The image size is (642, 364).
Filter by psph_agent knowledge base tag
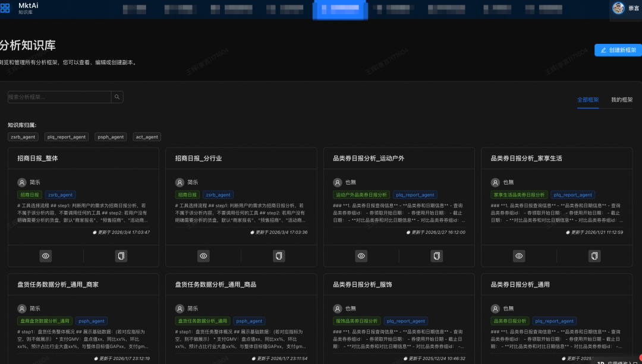[x=111, y=137]
